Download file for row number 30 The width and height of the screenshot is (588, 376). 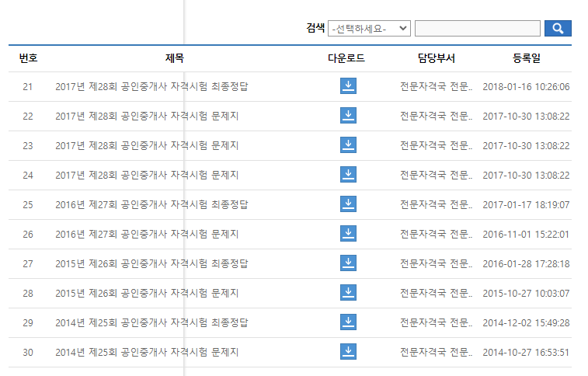348,352
